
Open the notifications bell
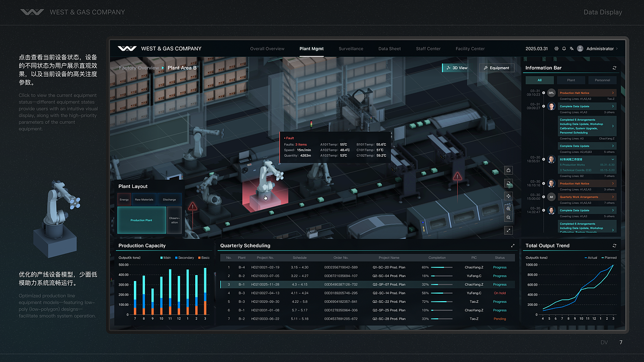pos(564,49)
